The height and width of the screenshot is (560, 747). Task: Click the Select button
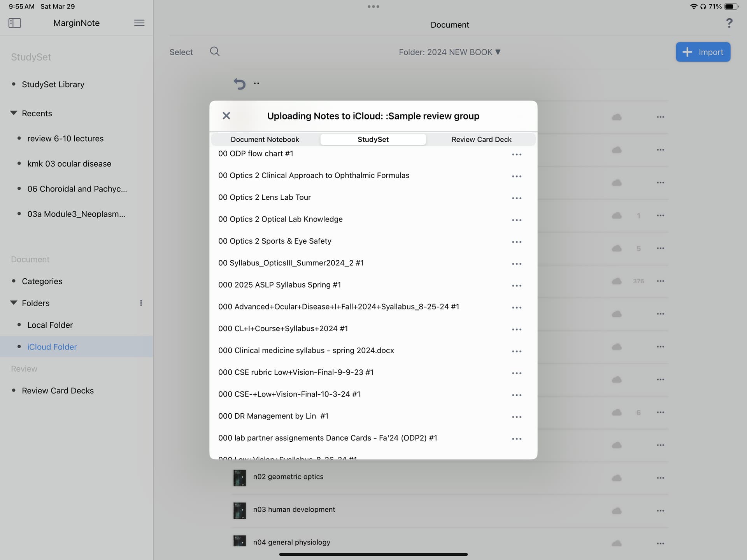click(181, 52)
